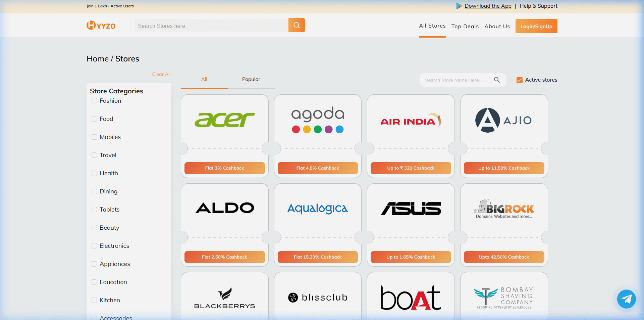644x320 pixels.
Task: Toggle the Electronics category filter
Action: (94, 245)
